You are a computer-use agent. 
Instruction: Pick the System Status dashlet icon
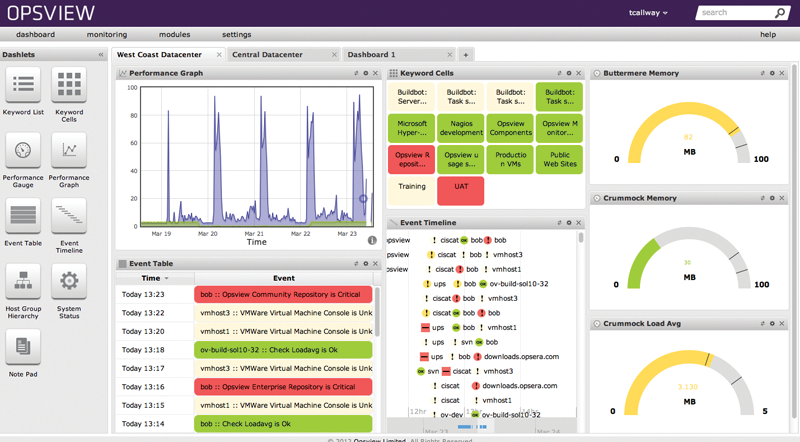pyautogui.click(x=69, y=282)
